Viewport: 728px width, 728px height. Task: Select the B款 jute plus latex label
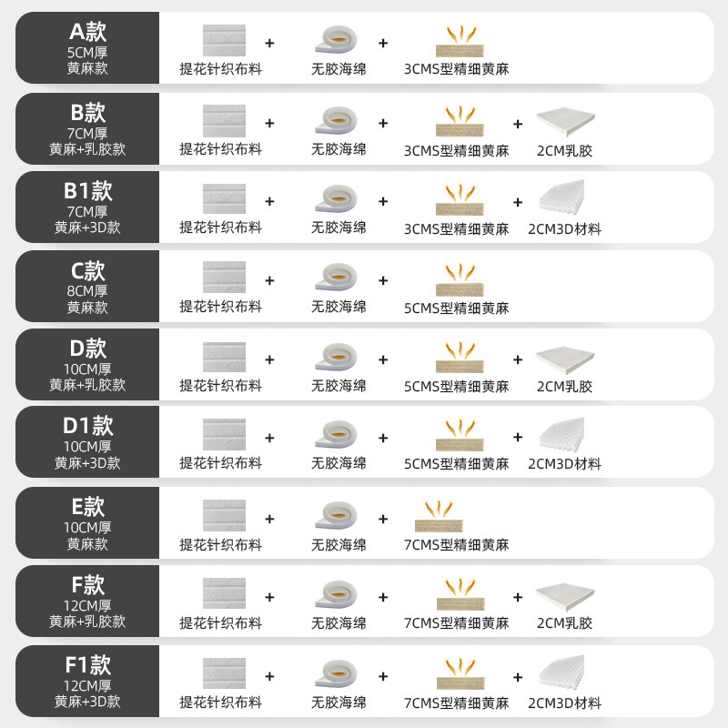pyautogui.click(x=87, y=128)
